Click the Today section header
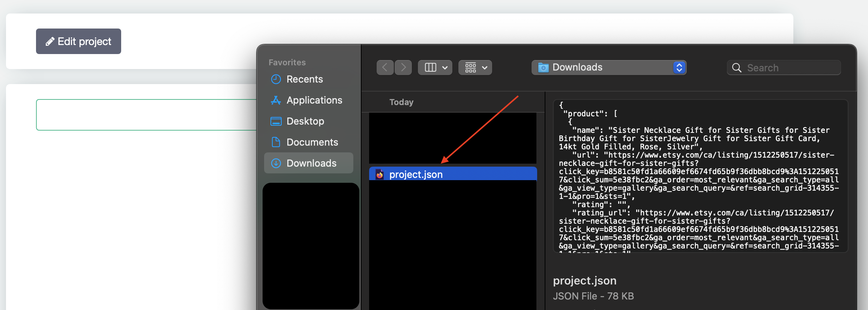 click(x=401, y=102)
